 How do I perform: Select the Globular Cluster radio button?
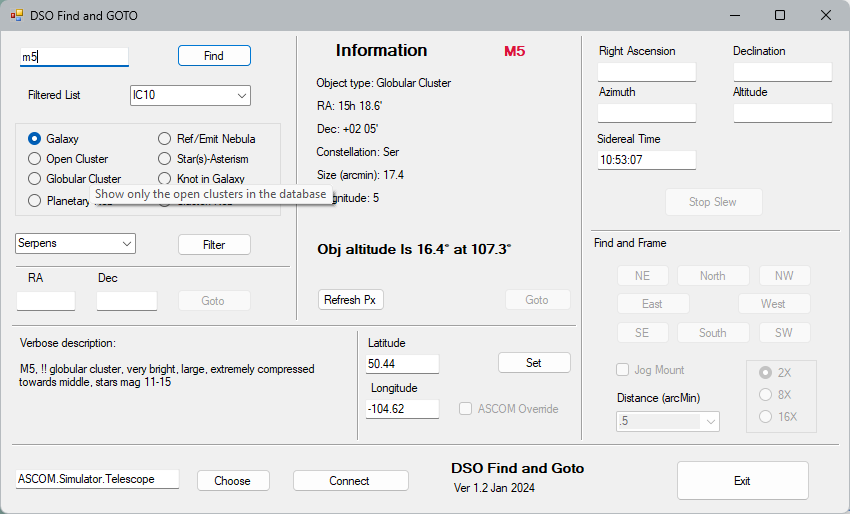pos(34,179)
